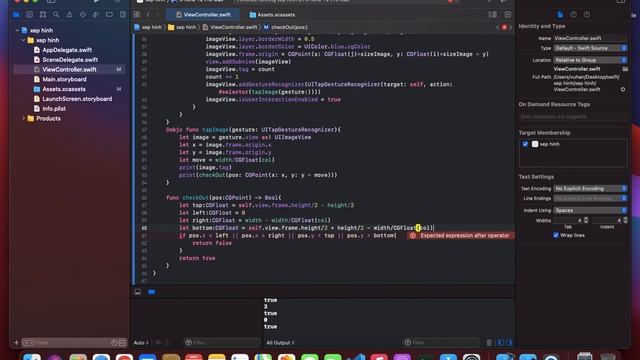Click the console output Filter field

[x=441, y=342]
